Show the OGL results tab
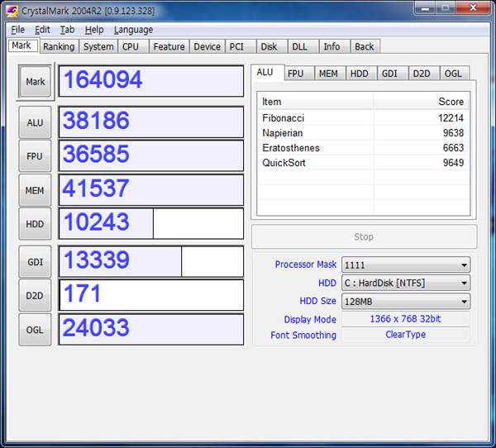496x448 pixels. pos(453,74)
